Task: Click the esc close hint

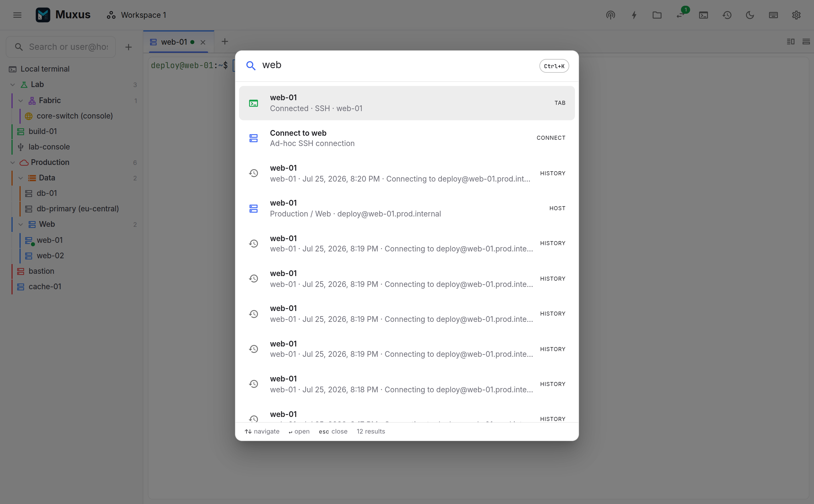Action: coord(333,431)
